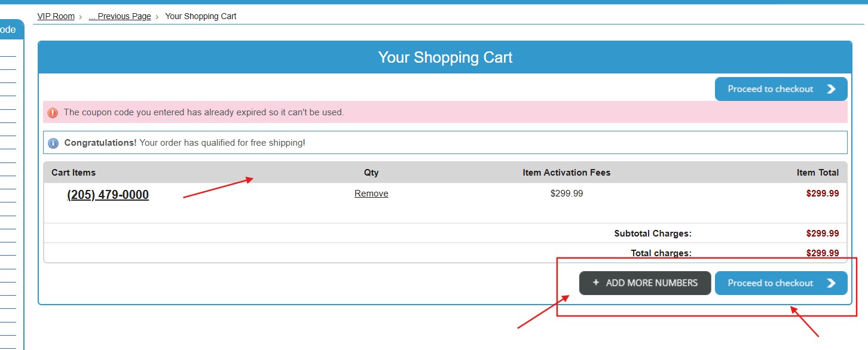Click the red error icon in coupon alert
This screenshot has width=868, height=350.
(53, 112)
